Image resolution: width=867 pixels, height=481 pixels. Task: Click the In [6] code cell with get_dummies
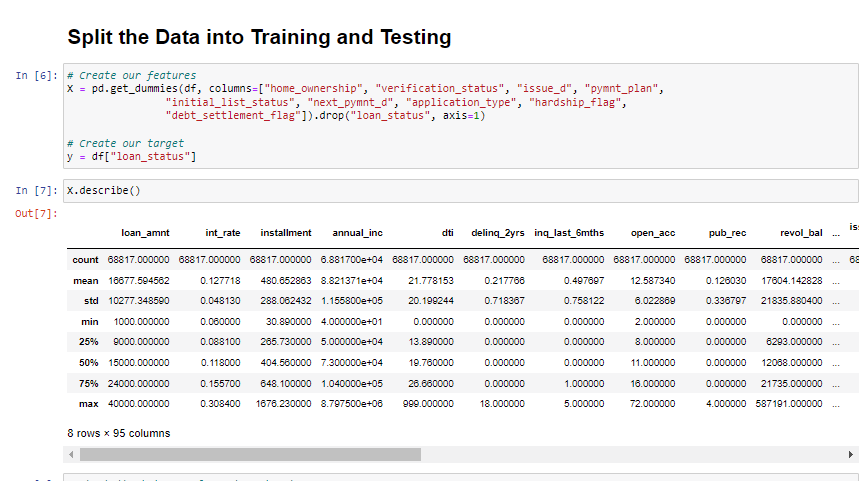point(461,116)
